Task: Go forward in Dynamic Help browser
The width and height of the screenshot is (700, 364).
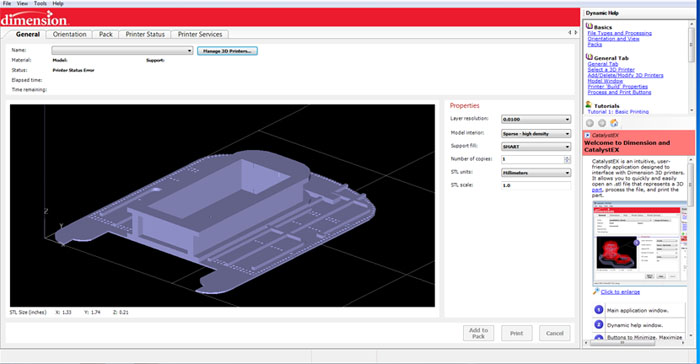Action: point(602,123)
